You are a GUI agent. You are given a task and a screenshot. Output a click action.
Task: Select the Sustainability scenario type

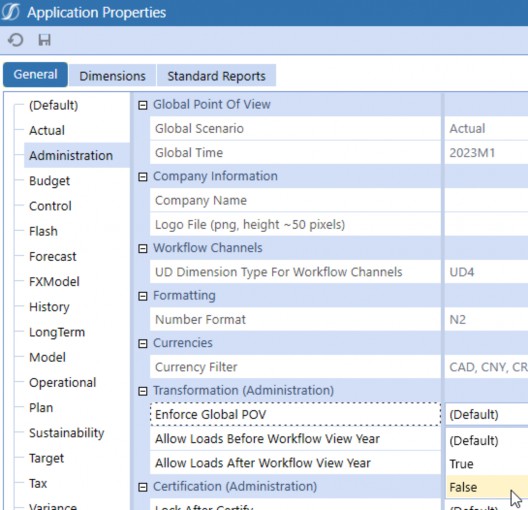click(67, 433)
